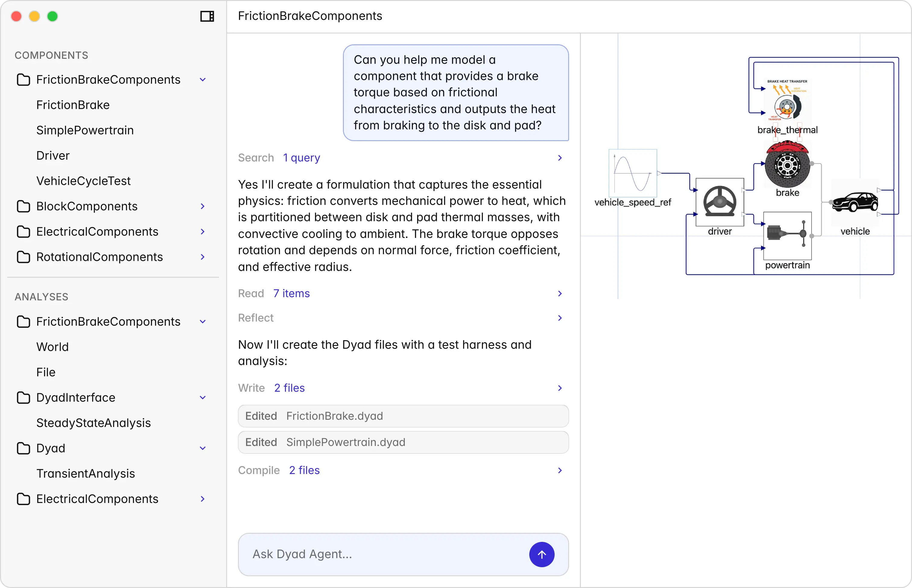
Task: Collapse the DyadInterface folder chevron
Action: 203,397
